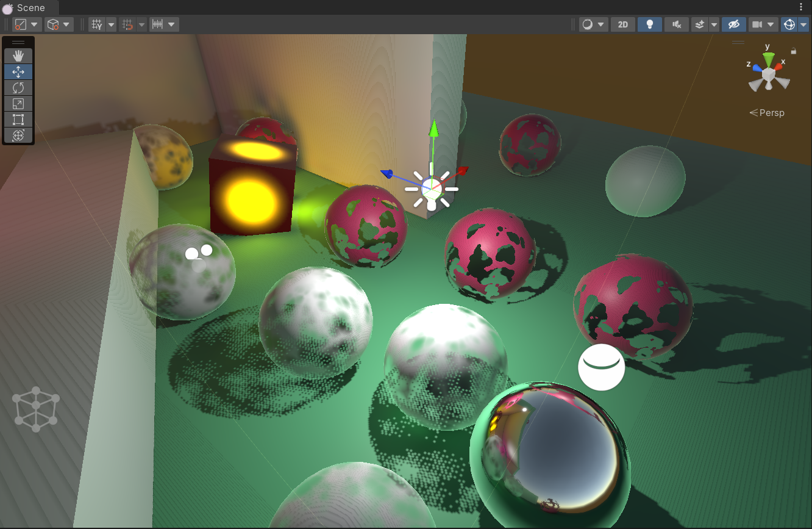
Task: Open the tool handle position dropdown
Action: (x=27, y=24)
